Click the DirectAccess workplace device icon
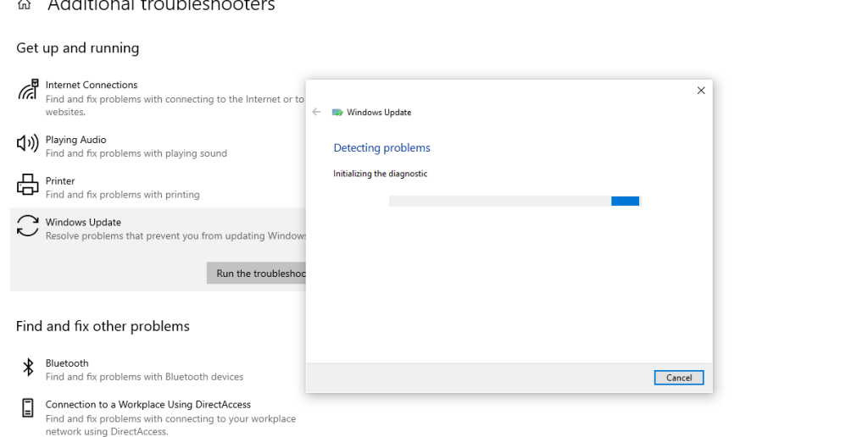 28,408
